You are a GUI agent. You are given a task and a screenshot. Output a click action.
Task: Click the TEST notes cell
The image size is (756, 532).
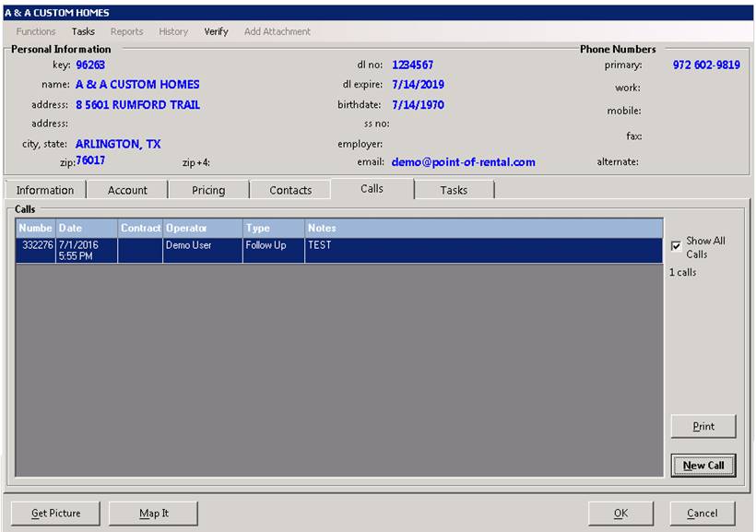(484, 250)
